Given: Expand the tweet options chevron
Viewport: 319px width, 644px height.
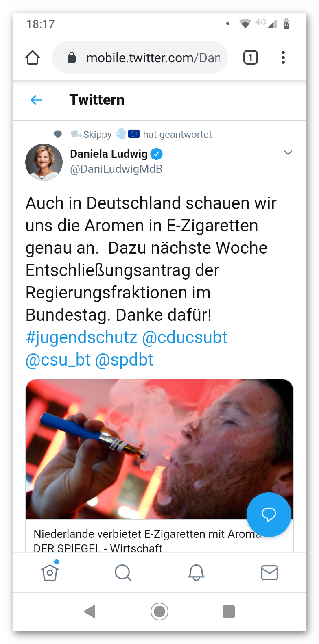Looking at the screenshot, I should 288,153.
